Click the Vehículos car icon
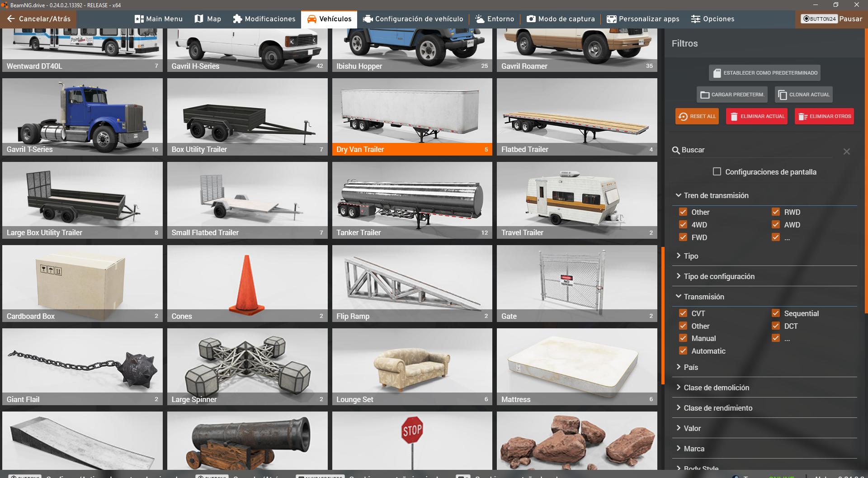Screen dimensions: 868x478 pyautogui.click(x=312, y=19)
